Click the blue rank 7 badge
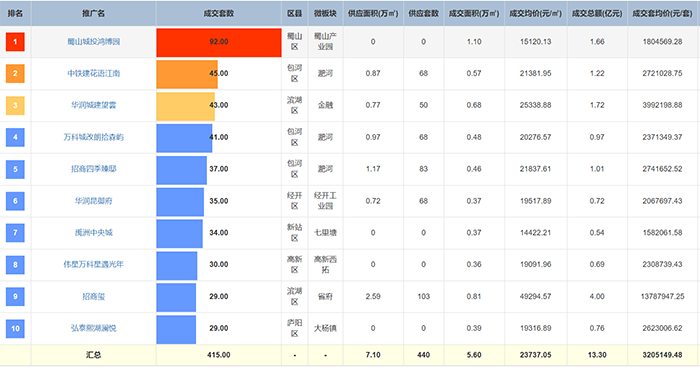The width and height of the screenshot is (700, 367). [15, 233]
